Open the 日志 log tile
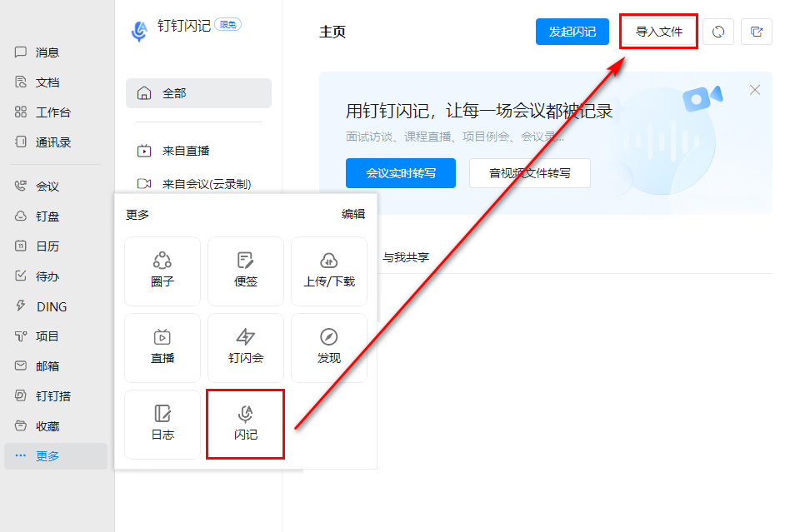Viewport: 810px width, 532px height. click(162, 424)
